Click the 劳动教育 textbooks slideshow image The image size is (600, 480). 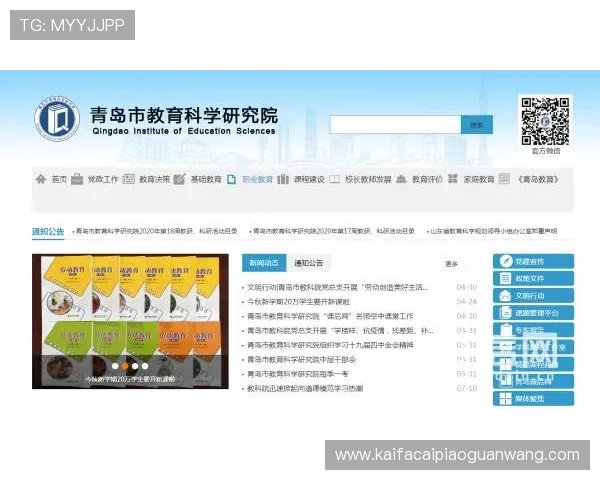[x=130, y=321]
